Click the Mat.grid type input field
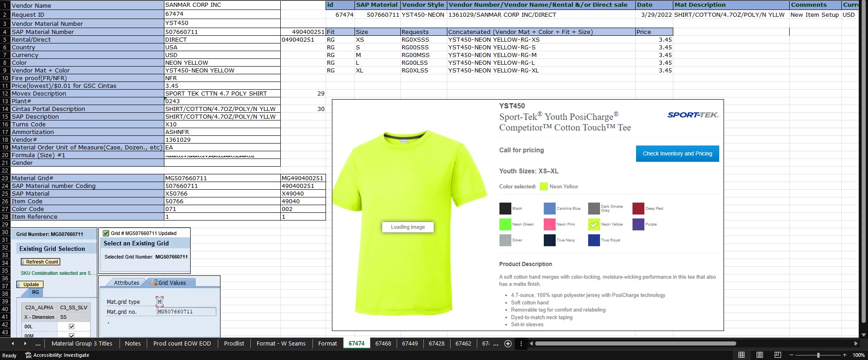Viewport: 868px width, 360px height. pyautogui.click(x=160, y=302)
